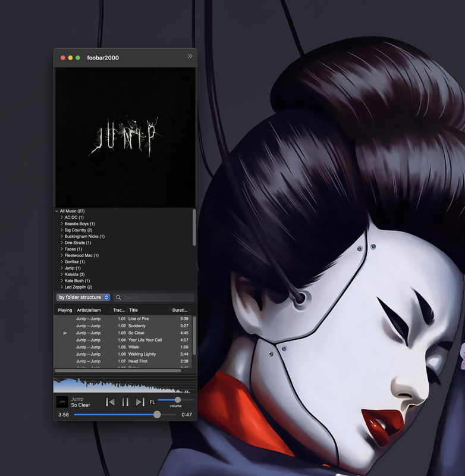Click the Playing column header
Screen dimensions: 465x476
pyautogui.click(x=65, y=310)
